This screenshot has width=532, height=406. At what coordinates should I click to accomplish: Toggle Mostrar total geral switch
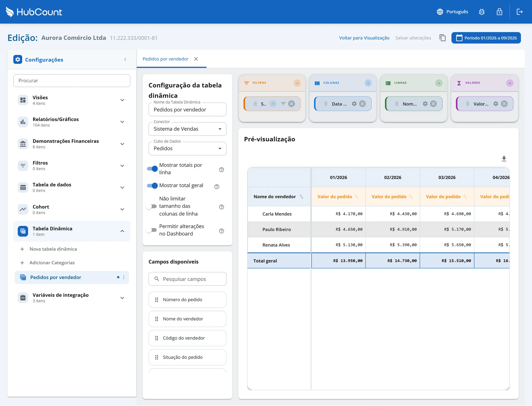pos(152,186)
